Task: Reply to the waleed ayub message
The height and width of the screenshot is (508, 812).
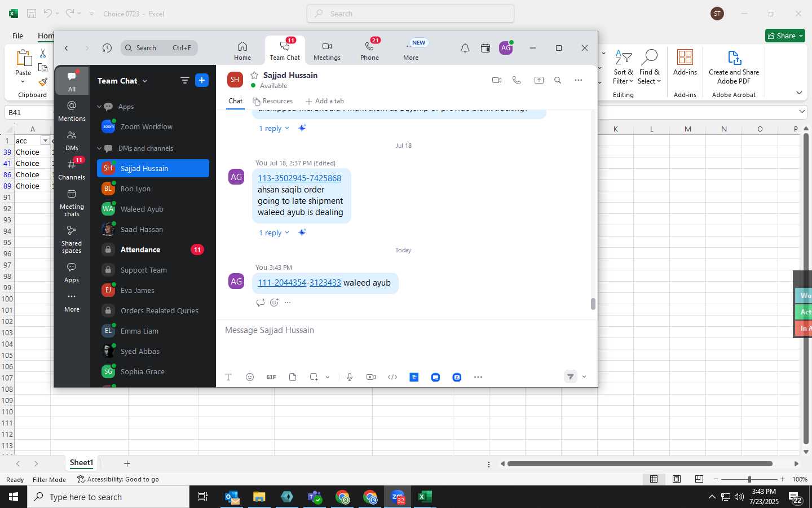Action: coord(261,303)
